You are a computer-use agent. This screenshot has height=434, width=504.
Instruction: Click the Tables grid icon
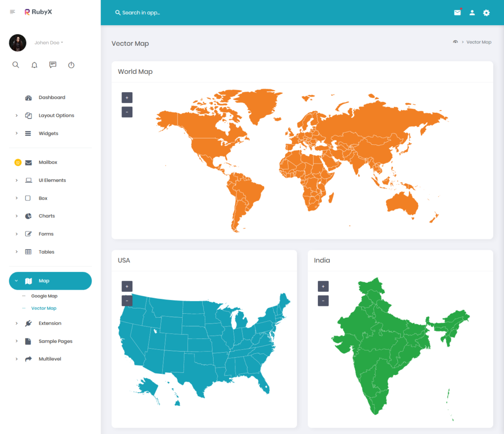28,252
